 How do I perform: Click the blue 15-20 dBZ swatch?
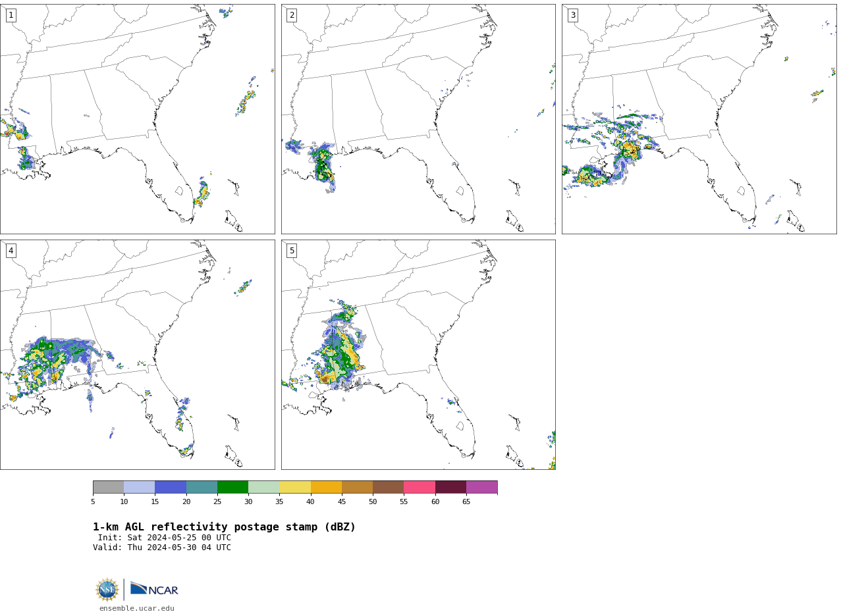pos(171,487)
